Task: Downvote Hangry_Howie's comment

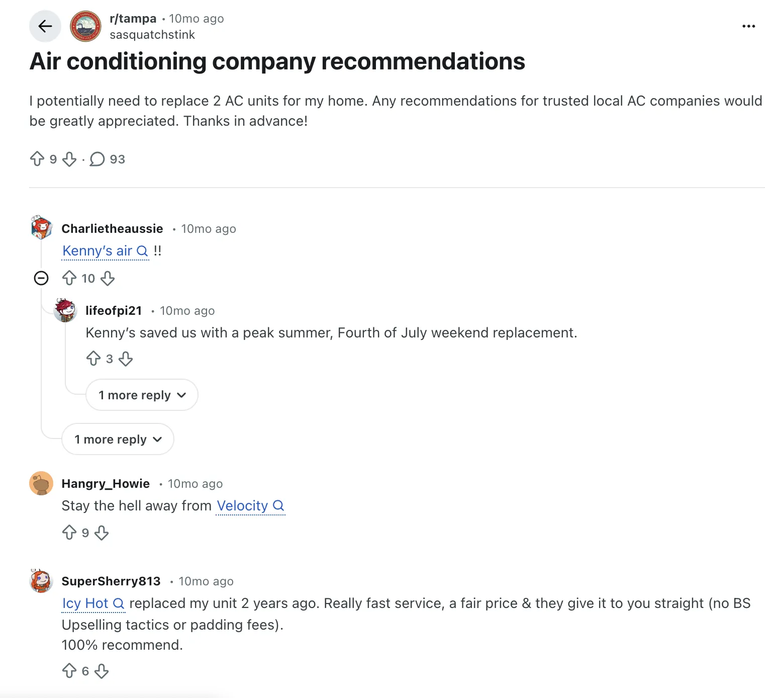Action: [x=102, y=533]
